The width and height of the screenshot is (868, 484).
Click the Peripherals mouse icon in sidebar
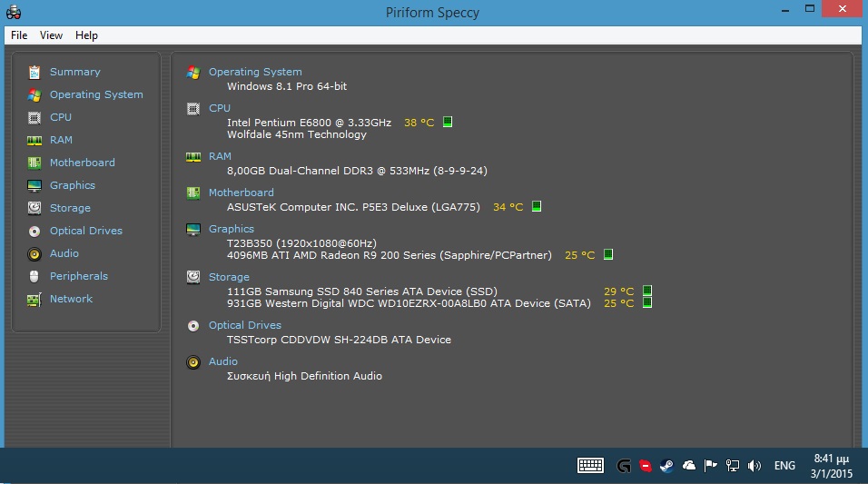pos(35,276)
